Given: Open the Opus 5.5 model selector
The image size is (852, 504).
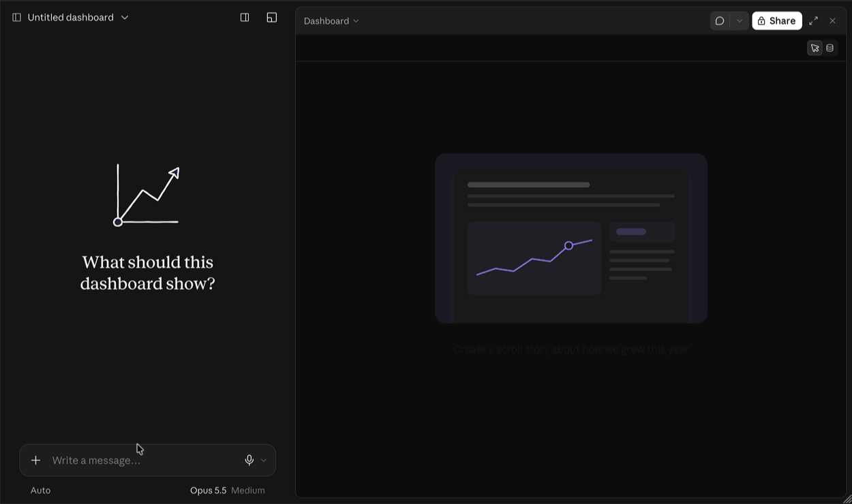Looking at the screenshot, I should [x=208, y=490].
